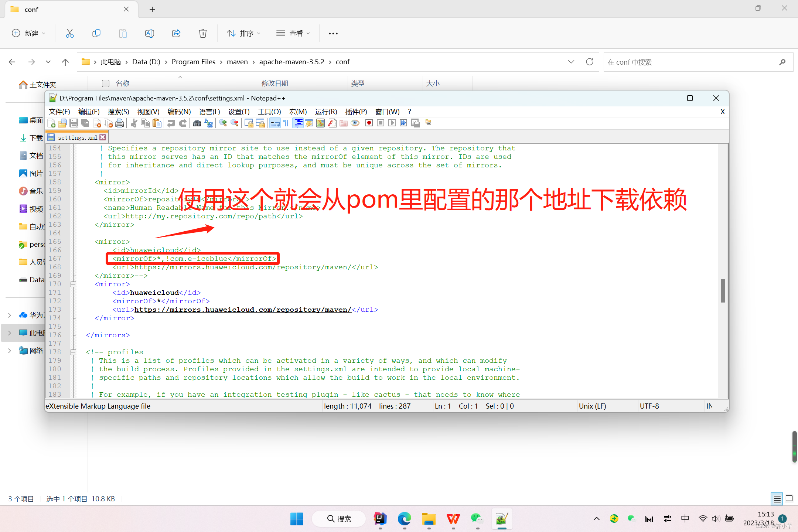Click Program Files in the address breadcrumb
Screen dimensions: 798x532
(x=193, y=62)
